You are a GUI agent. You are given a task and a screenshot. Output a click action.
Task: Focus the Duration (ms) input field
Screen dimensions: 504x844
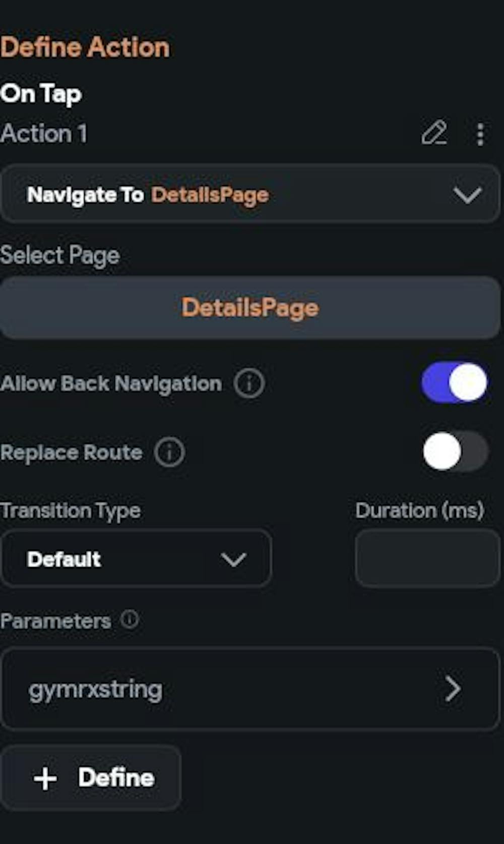pos(427,558)
